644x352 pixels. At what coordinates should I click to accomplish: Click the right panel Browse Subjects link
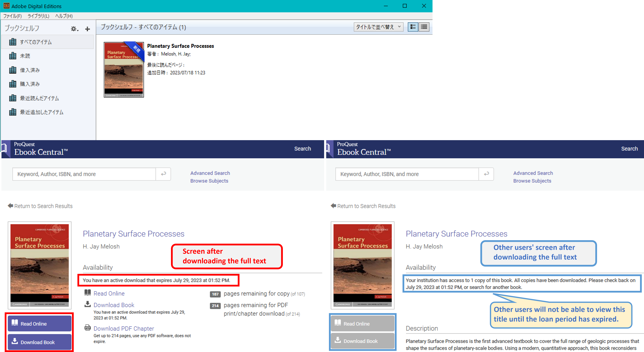coord(532,181)
